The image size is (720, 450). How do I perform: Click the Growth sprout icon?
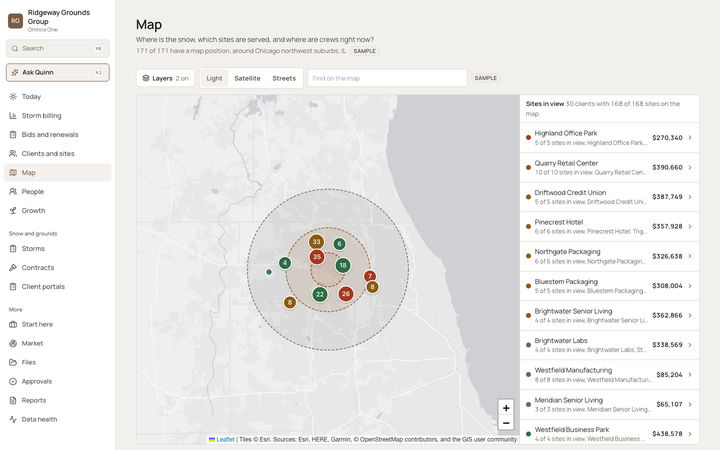(x=13, y=211)
